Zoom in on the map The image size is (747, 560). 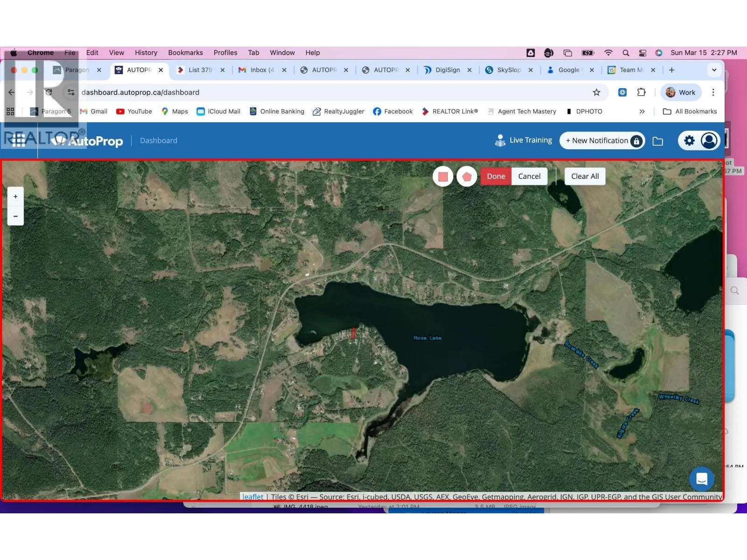tap(15, 196)
